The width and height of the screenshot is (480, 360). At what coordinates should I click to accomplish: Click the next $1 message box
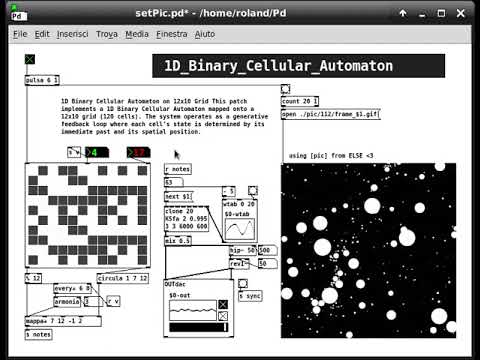coord(179,197)
